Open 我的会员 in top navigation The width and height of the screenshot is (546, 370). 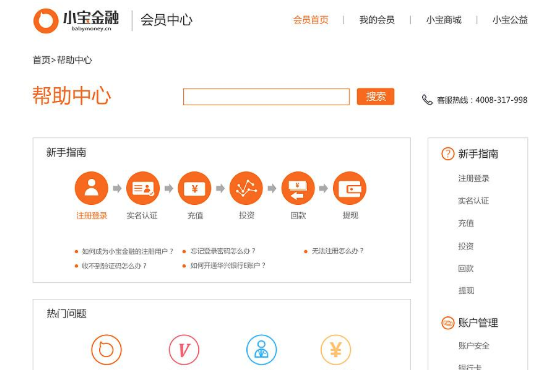[x=377, y=20]
